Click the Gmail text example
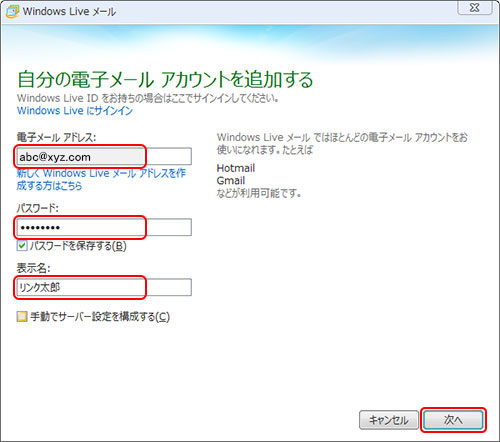 pos(231,181)
